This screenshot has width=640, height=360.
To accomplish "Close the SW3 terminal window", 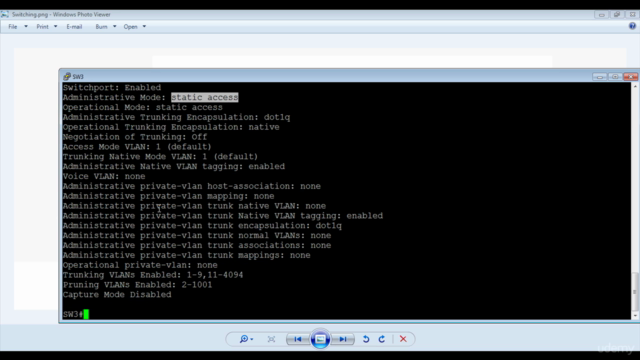I will 631,76.
